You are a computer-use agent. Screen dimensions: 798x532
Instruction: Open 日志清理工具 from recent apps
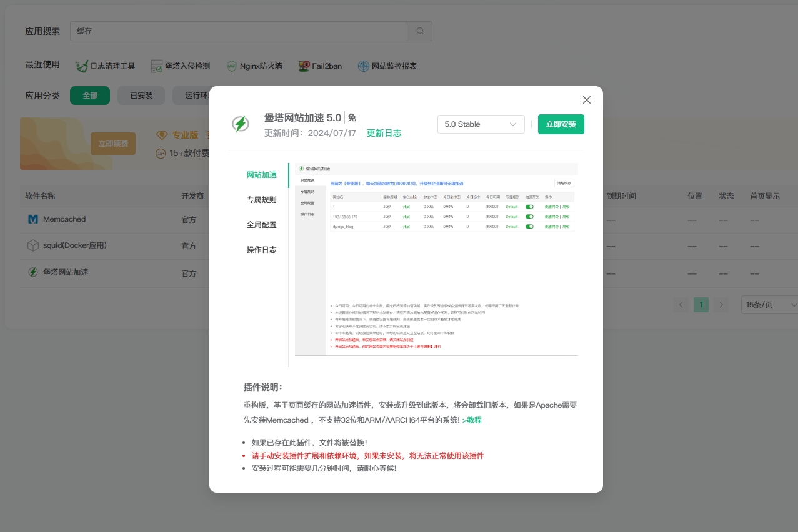pos(105,66)
